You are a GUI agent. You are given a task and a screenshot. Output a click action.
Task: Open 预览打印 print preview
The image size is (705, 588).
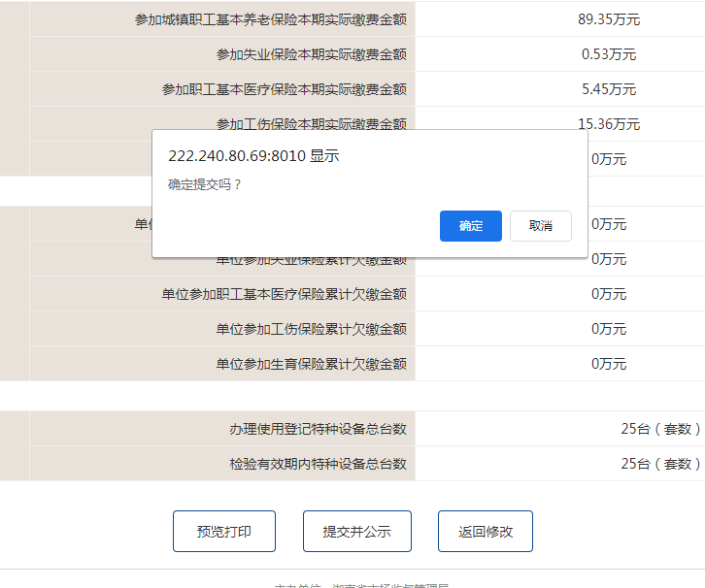point(224,532)
